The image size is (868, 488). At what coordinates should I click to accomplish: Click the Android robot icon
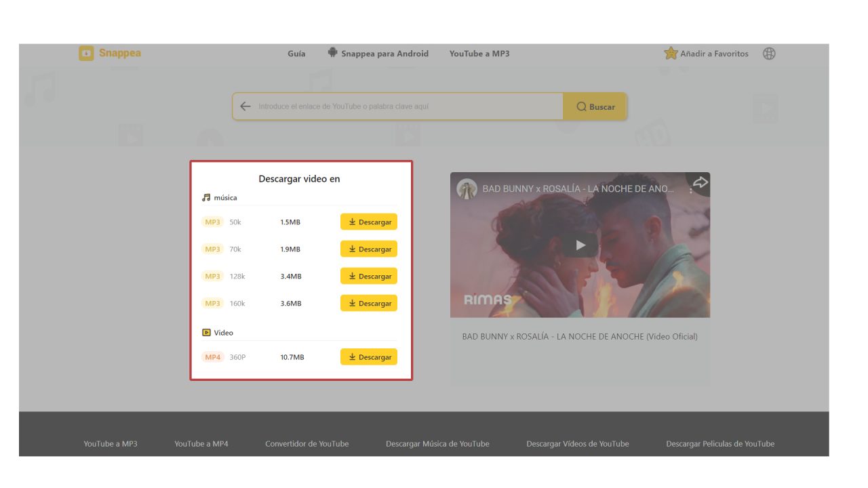332,53
